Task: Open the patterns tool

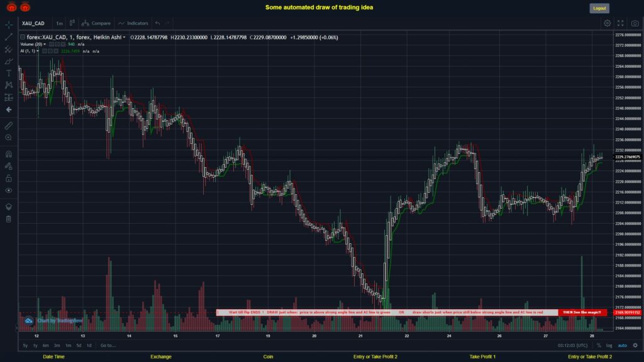Action: tap(9, 85)
